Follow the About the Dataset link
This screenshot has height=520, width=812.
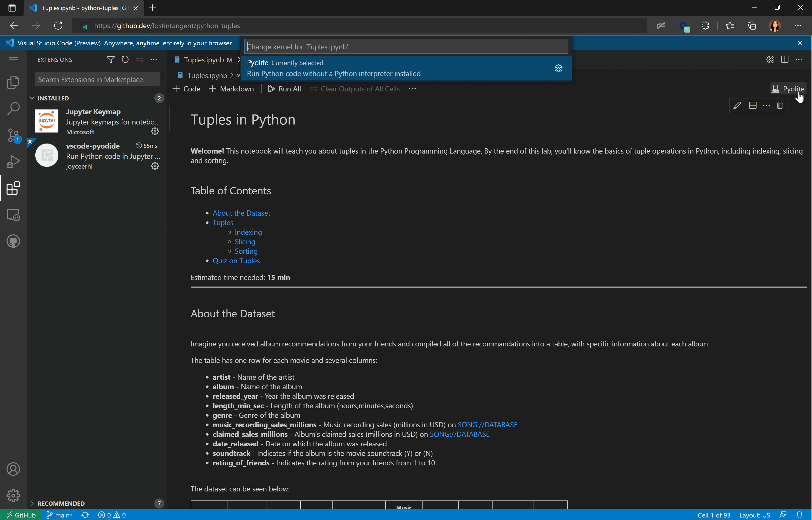click(241, 213)
